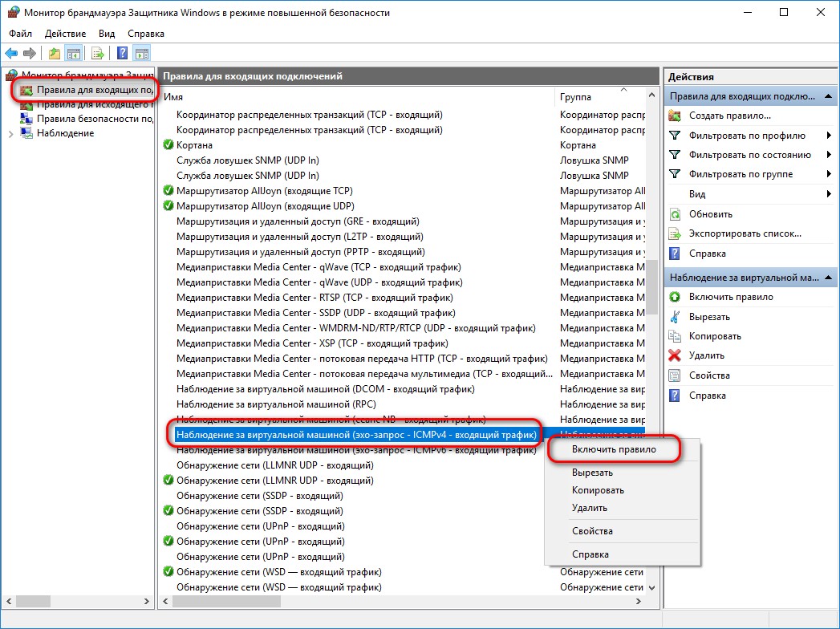Click the Обновить refresh icon in Actions pane

(675, 214)
